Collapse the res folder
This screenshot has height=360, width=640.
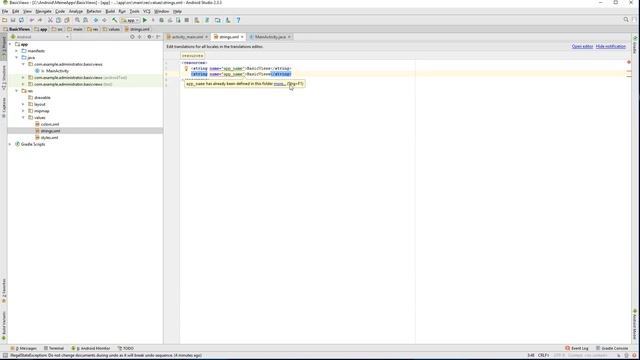pyautogui.click(x=17, y=91)
